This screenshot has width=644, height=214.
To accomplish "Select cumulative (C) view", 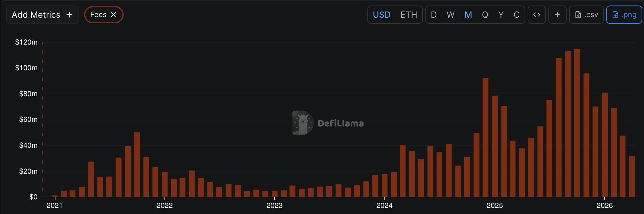I will [x=516, y=15].
